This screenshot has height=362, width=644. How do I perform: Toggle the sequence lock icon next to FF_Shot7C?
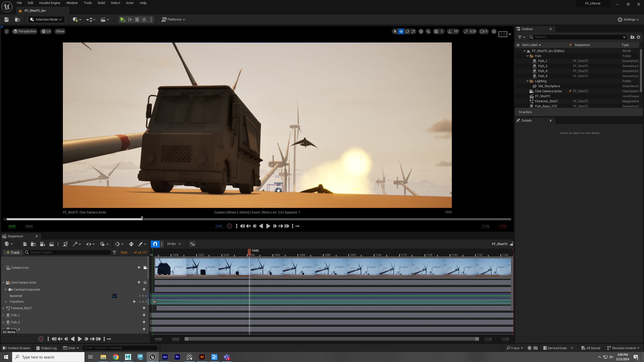pos(512,244)
